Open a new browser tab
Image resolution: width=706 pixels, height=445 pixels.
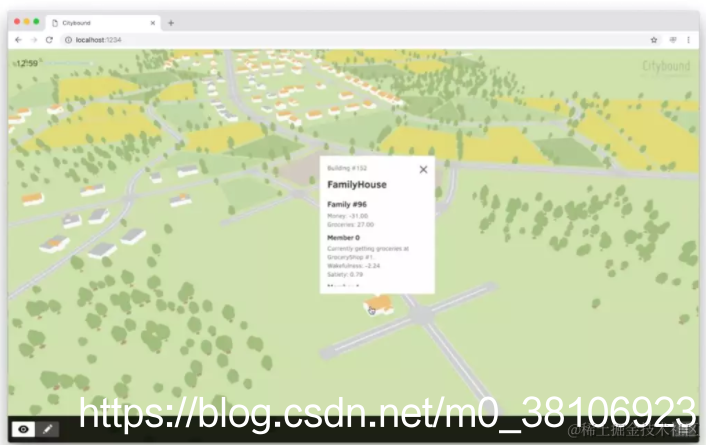(x=171, y=23)
